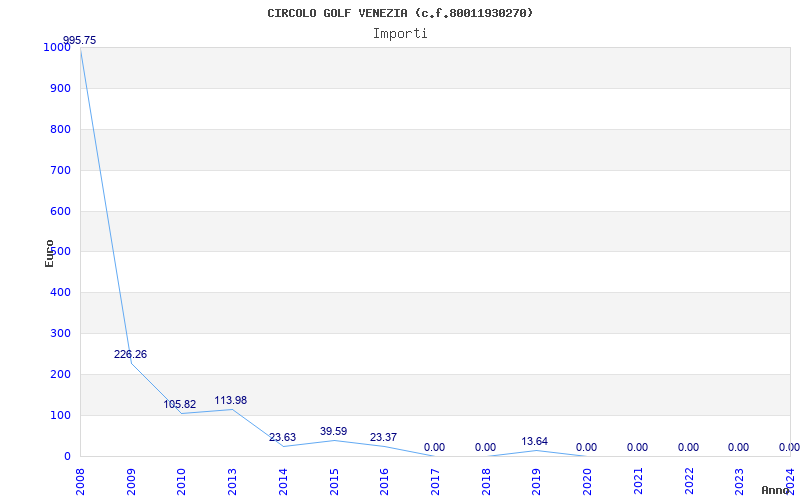Select the Importi subtitle text

tap(400, 34)
